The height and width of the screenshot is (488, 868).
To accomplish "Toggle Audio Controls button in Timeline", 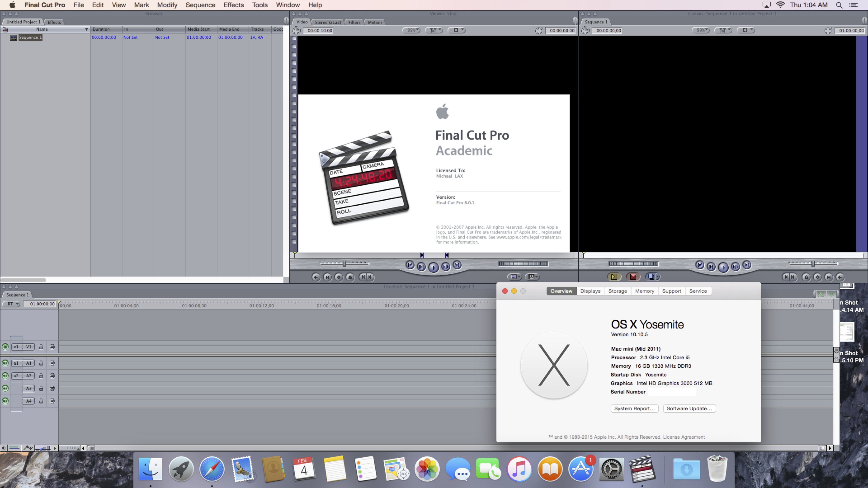I will [4, 448].
